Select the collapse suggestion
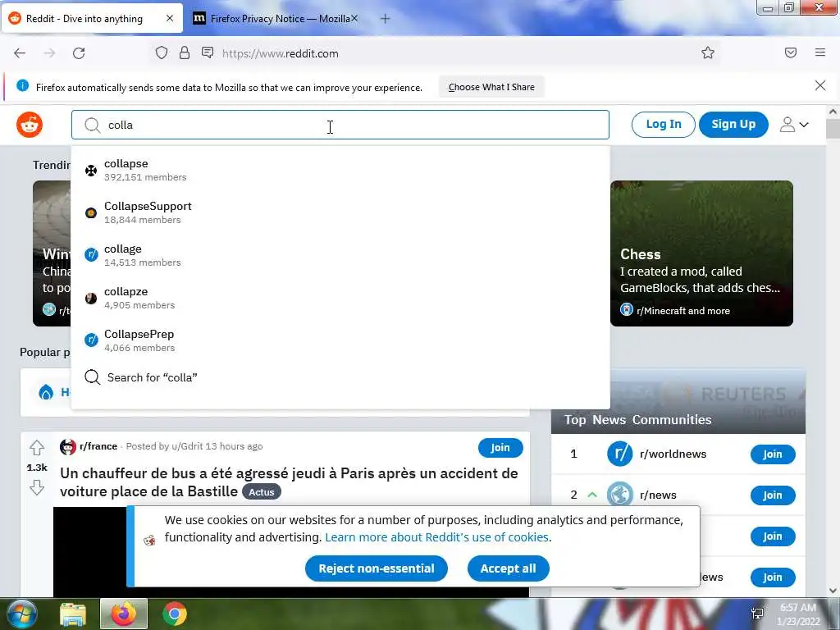 pyautogui.click(x=340, y=170)
